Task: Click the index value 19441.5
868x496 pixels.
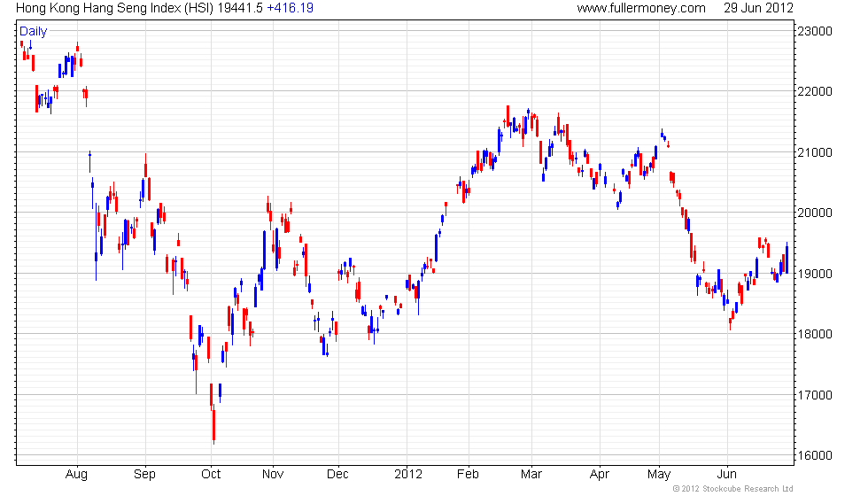Action: [x=240, y=8]
